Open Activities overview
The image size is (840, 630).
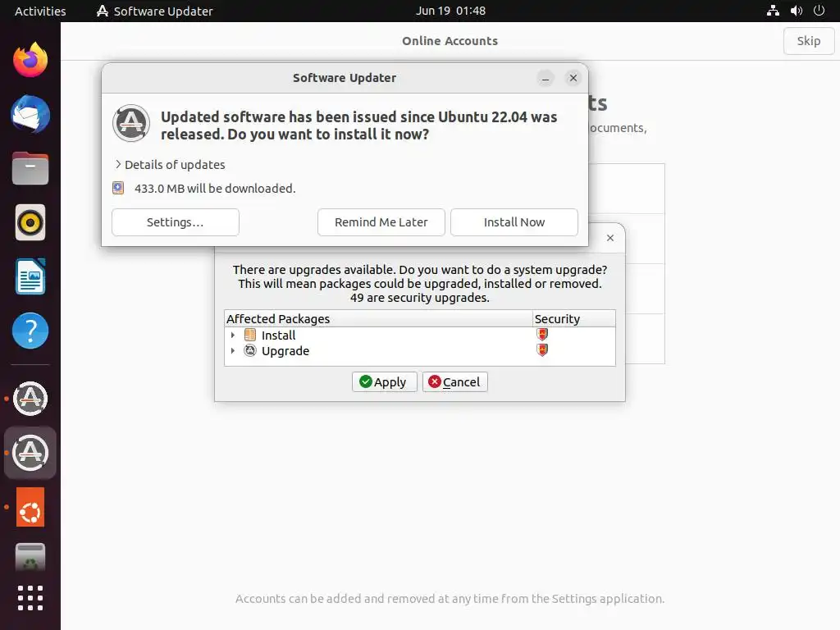tap(40, 11)
